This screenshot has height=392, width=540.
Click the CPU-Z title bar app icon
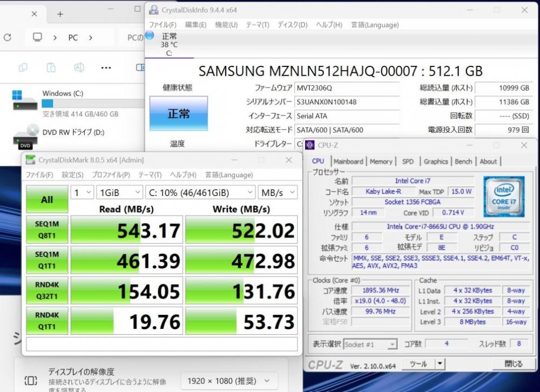pyautogui.click(x=309, y=145)
